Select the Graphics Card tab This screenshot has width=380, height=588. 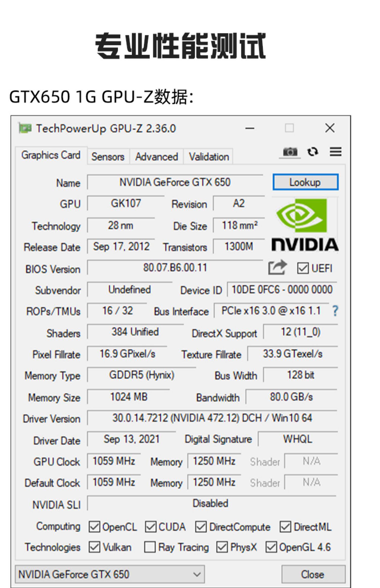click(51, 155)
